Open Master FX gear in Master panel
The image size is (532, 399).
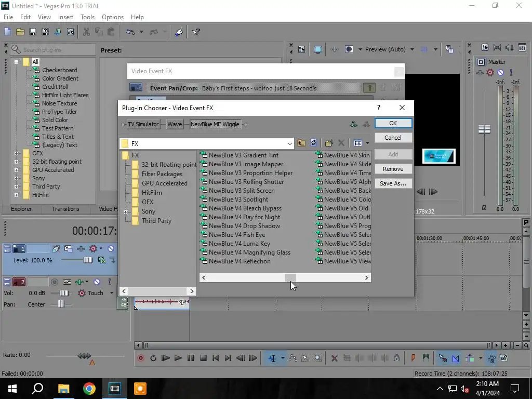point(490,72)
